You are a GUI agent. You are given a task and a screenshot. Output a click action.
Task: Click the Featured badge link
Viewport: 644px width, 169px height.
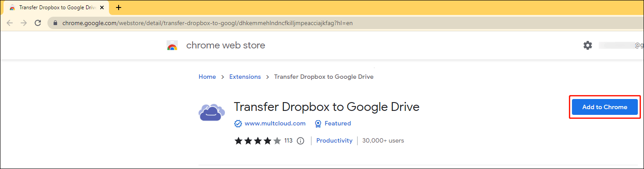click(338, 123)
